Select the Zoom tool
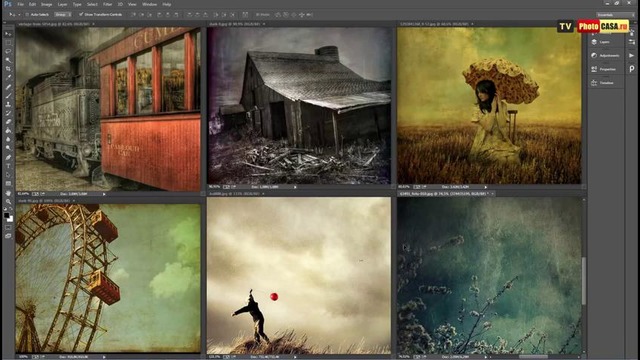This screenshot has width=640, height=360. coord(8,202)
